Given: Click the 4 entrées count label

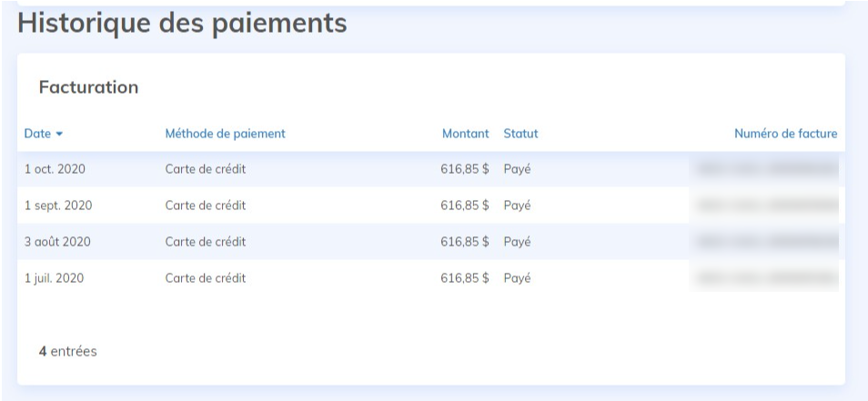Looking at the screenshot, I should click(67, 351).
